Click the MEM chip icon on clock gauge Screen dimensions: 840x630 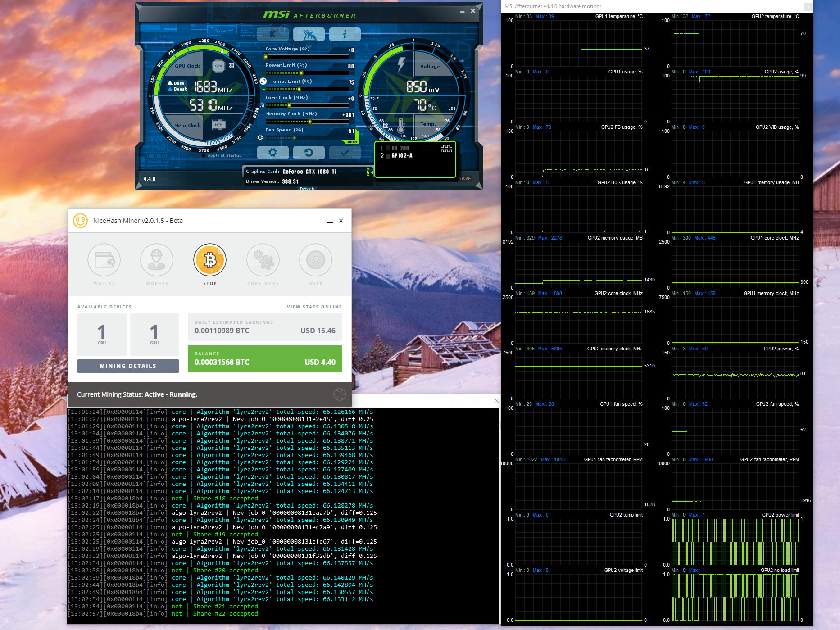pos(218,125)
